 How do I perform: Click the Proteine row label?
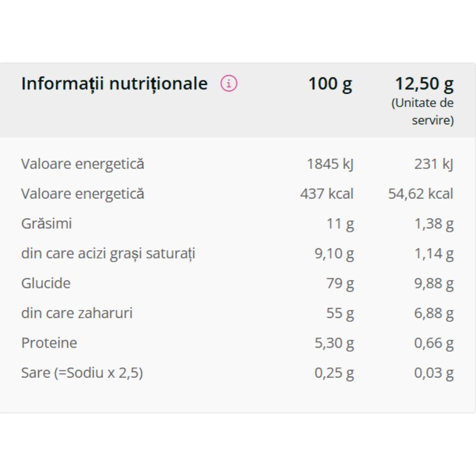(49, 343)
